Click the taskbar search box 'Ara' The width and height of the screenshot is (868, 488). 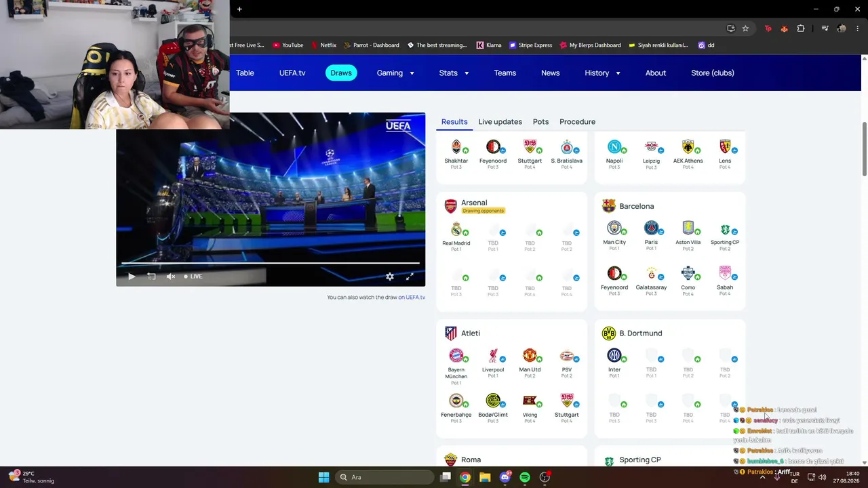click(385, 477)
